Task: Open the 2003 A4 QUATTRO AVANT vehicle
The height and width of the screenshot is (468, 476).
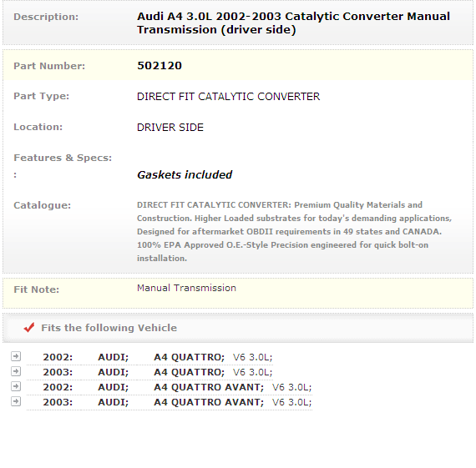Action: click(x=170, y=402)
